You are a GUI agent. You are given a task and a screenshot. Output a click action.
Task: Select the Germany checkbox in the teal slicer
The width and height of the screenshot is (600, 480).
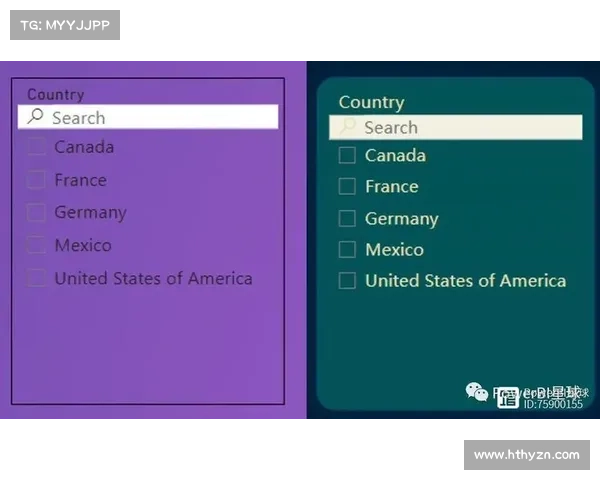click(x=347, y=218)
